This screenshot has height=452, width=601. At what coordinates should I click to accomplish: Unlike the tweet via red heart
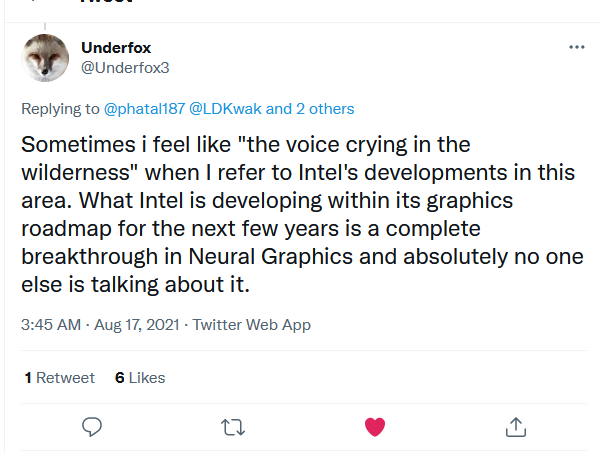(375, 427)
